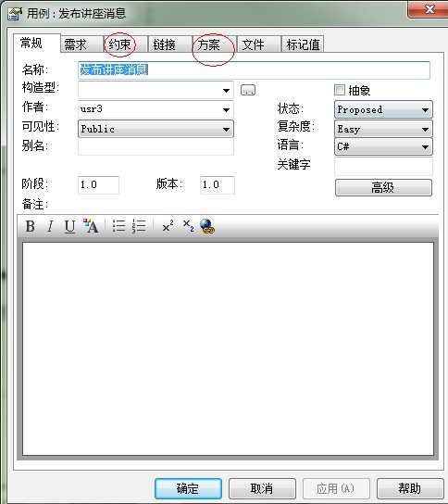
Task: Click the 高级 button
Action: click(x=383, y=187)
